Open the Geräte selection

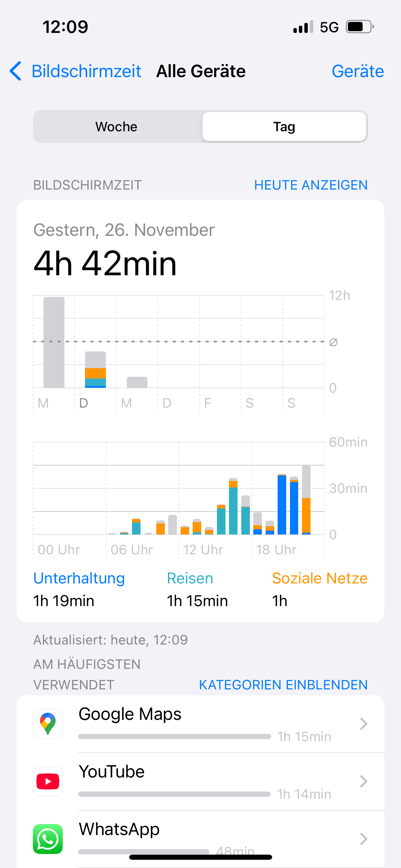(x=357, y=71)
